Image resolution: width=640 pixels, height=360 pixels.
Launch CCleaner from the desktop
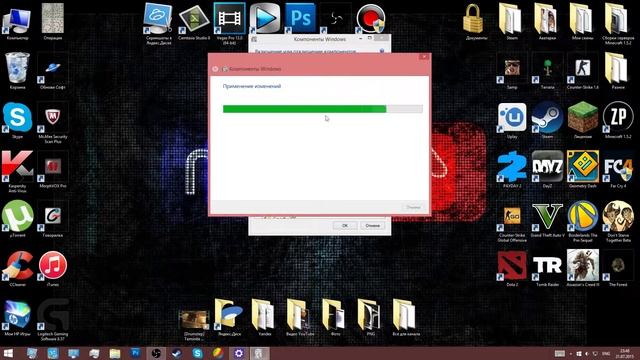pyautogui.click(x=17, y=267)
